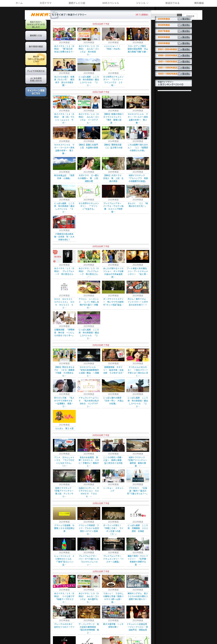
Task: View list for 2001〜2004年放送
Action: [x=184, y=49]
